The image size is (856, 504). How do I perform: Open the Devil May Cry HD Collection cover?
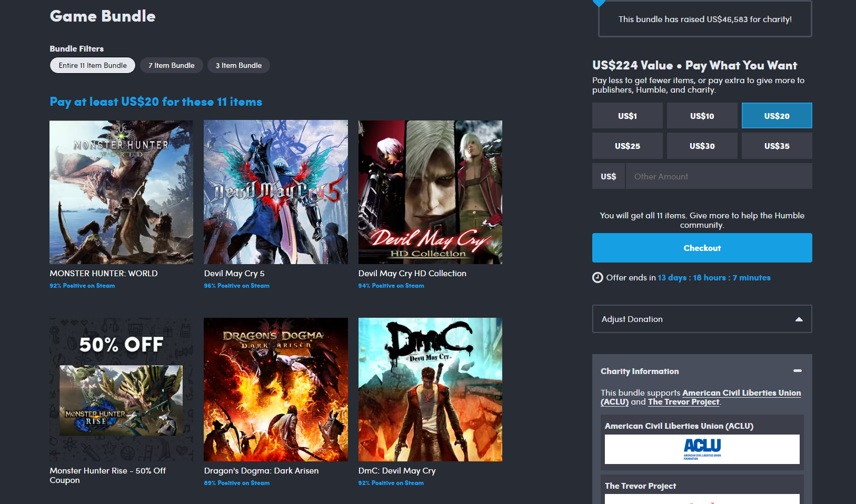point(430,192)
